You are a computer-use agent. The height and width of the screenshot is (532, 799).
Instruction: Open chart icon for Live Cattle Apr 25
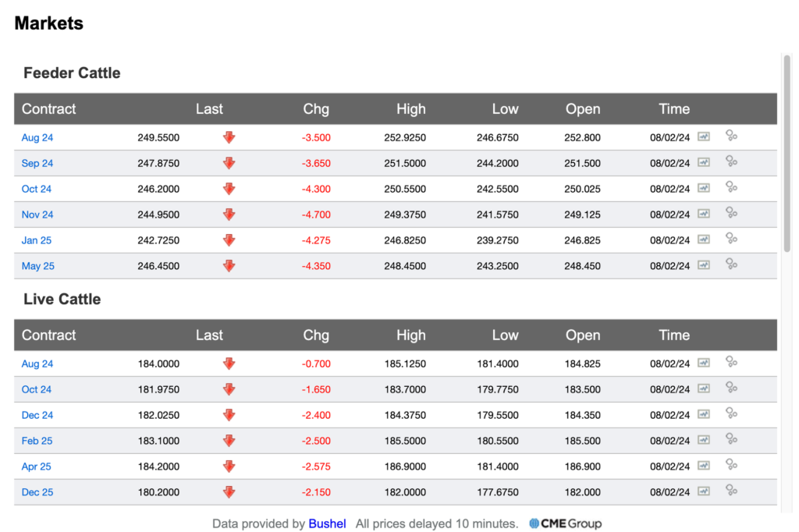point(704,465)
